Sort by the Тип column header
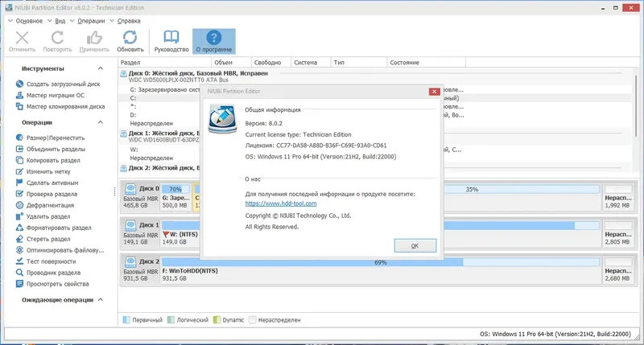The width and height of the screenshot is (644, 345). [358, 63]
